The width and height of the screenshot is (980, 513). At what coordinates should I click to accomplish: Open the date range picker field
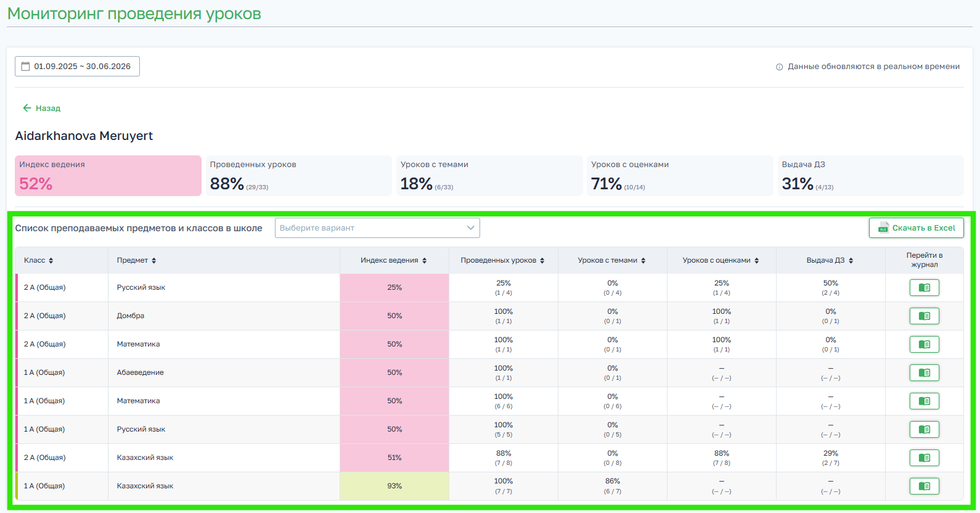click(77, 67)
